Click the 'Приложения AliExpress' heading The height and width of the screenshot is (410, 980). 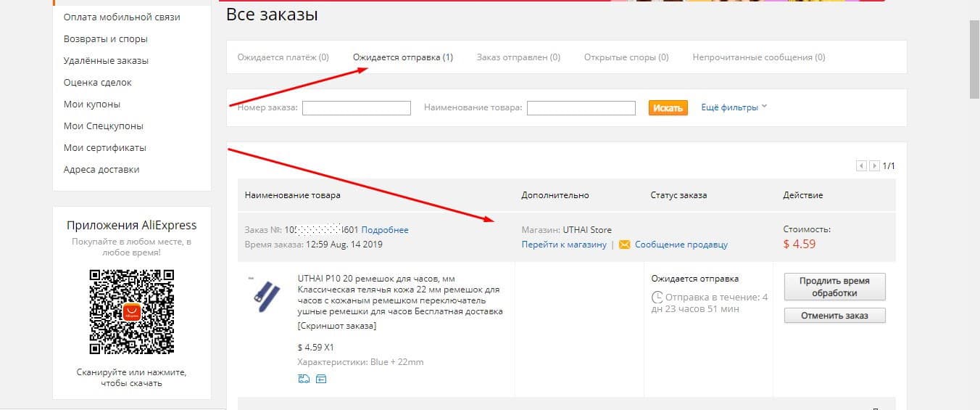coord(132,225)
